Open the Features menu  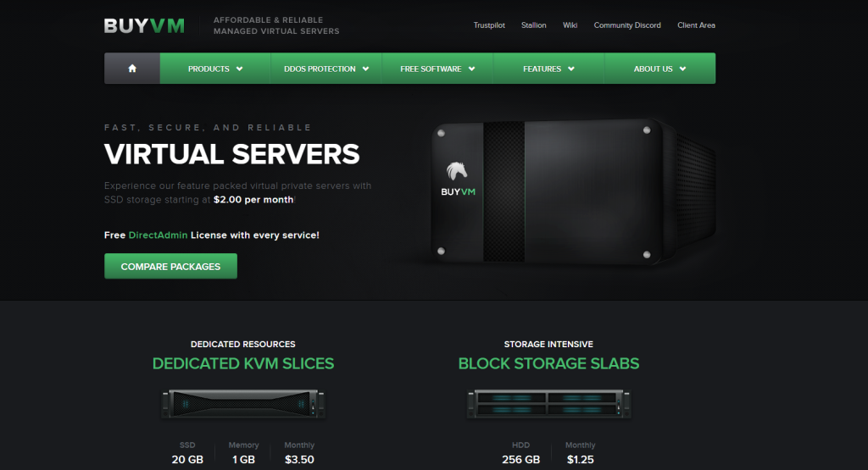(548, 69)
